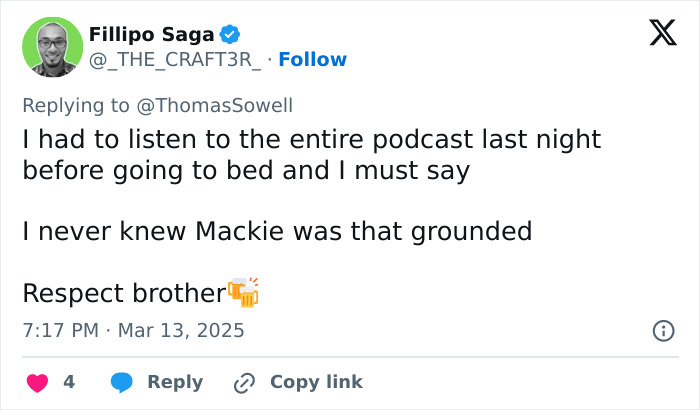
Task: Click the line mentioning Mackie being grounded
Action: click(x=277, y=232)
